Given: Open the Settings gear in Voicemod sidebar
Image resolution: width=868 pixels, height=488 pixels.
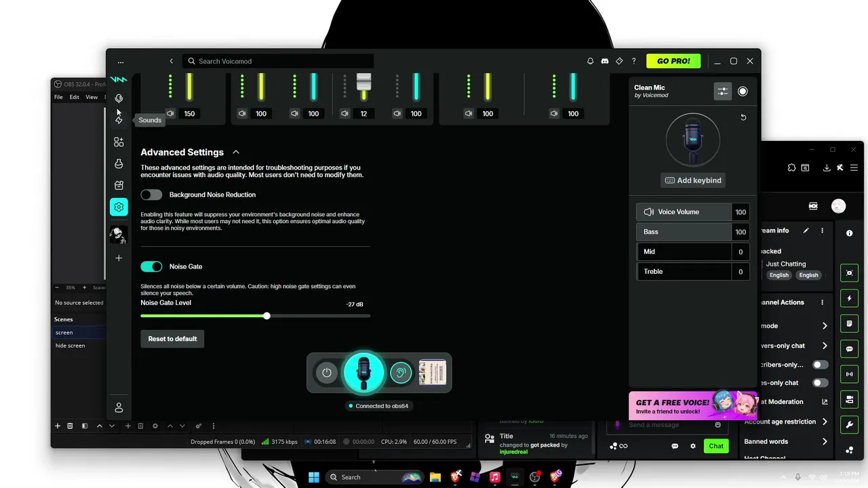Looking at the screenshot, I should point(119,207).
